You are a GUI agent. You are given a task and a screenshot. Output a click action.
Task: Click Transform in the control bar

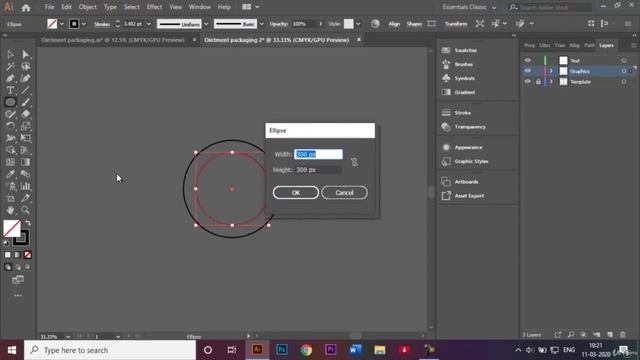pos(456,24)
